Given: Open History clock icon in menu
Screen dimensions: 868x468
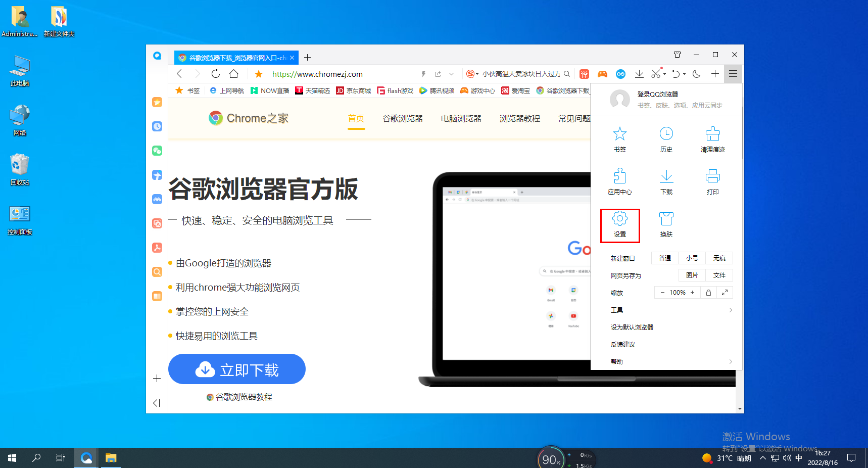Looking at the screenshot, I should (x=666, y=139).
